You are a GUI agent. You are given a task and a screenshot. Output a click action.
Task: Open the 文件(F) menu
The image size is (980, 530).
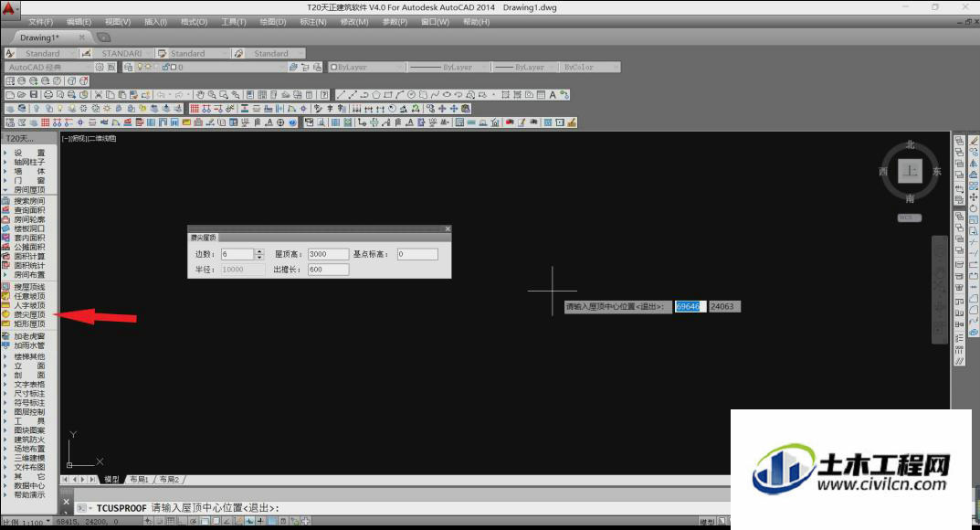[x=40, y=22]
